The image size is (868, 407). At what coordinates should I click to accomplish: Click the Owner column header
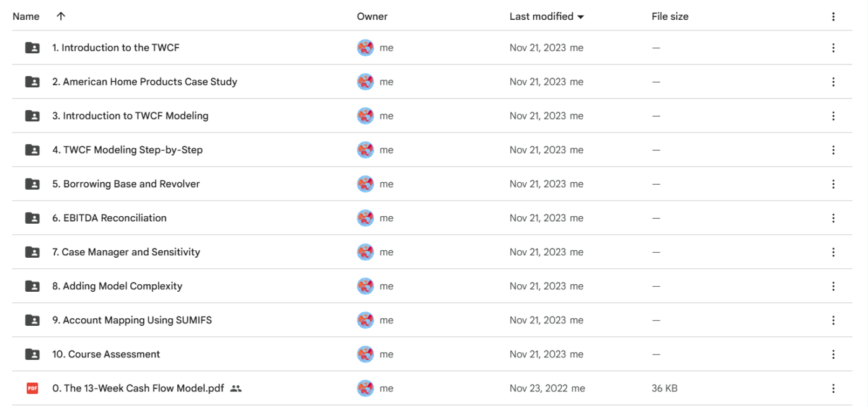(372, 17)
